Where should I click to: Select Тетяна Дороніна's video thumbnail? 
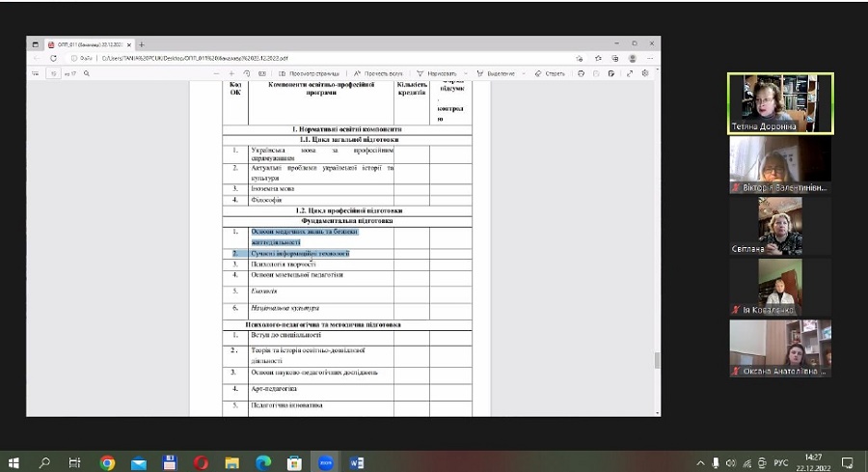click(781, 103)
